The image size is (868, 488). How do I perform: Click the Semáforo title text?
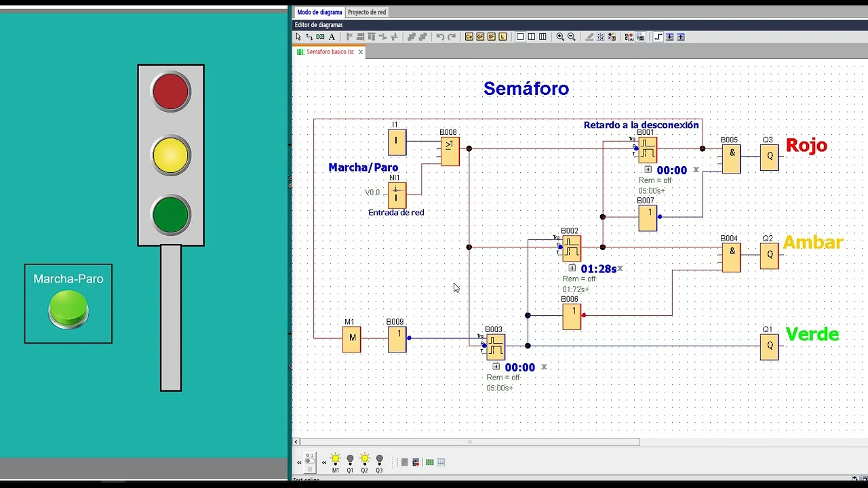[x=526, y=88]
